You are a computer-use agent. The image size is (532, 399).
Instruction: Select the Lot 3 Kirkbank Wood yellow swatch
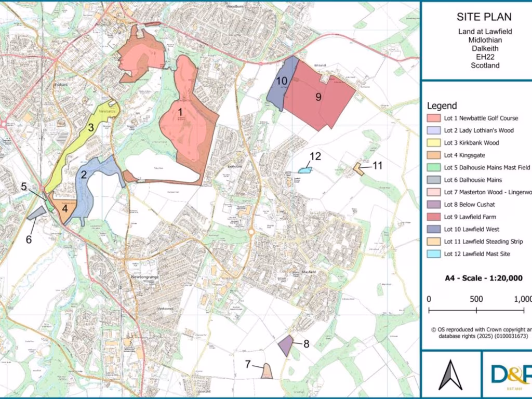433,143
